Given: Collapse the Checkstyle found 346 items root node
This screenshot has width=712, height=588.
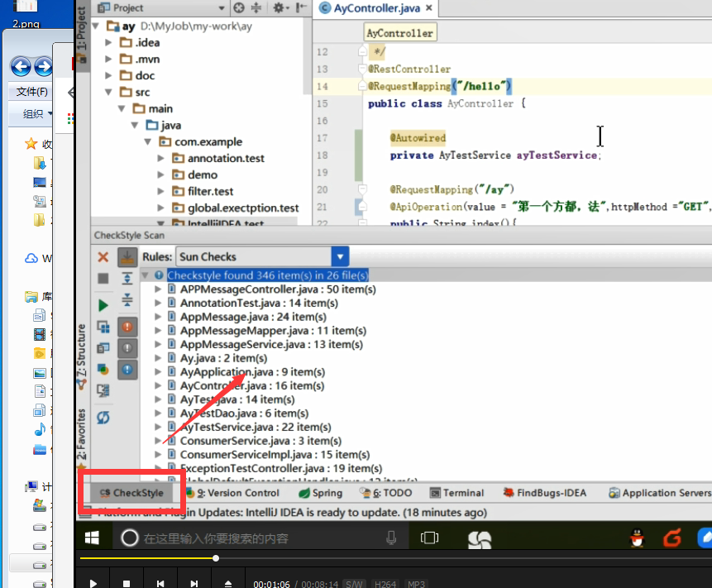Looking at the screenshot, I should tap(146, 275).
